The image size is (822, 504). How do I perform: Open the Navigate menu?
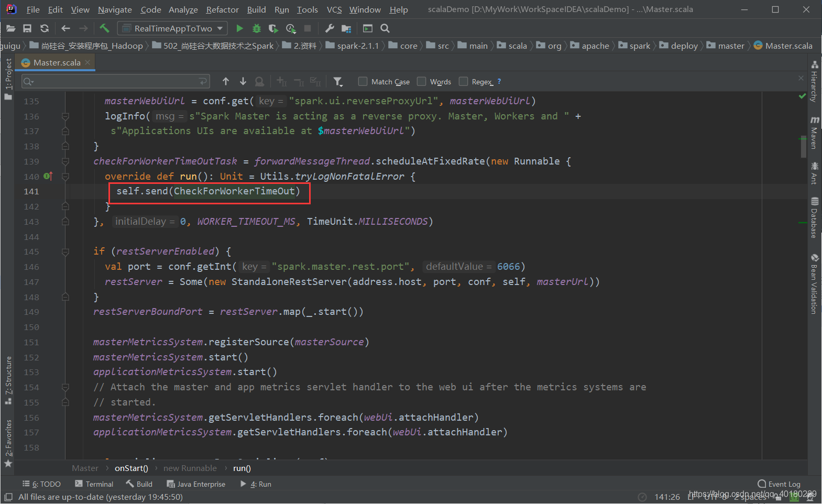tap(115, 9)
